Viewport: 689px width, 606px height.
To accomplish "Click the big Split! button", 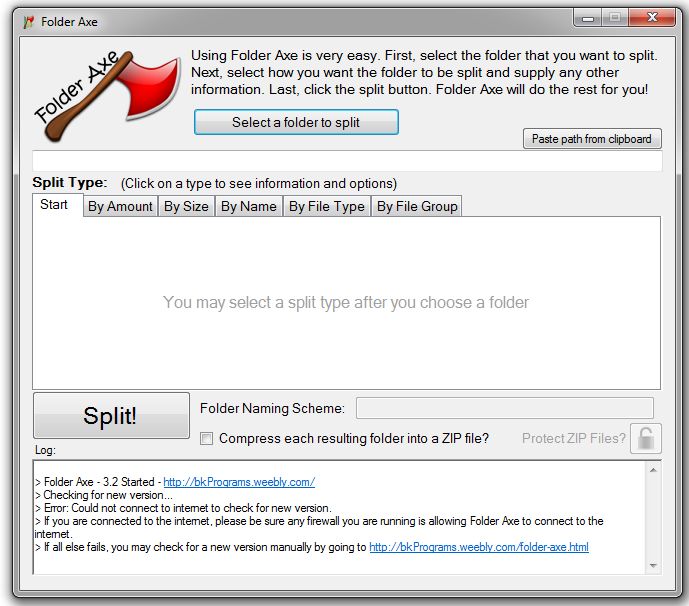I will point(111,415).
